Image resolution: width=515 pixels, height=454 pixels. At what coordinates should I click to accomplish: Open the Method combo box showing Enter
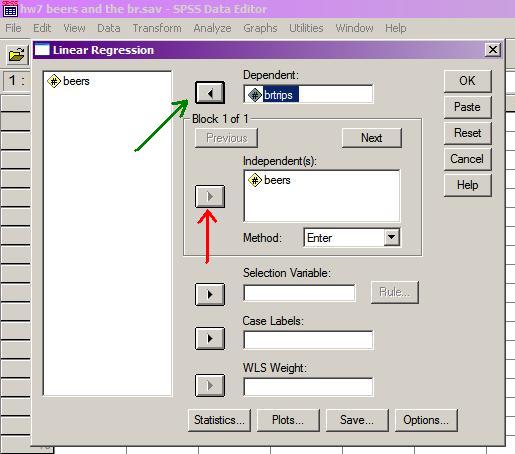352,237
